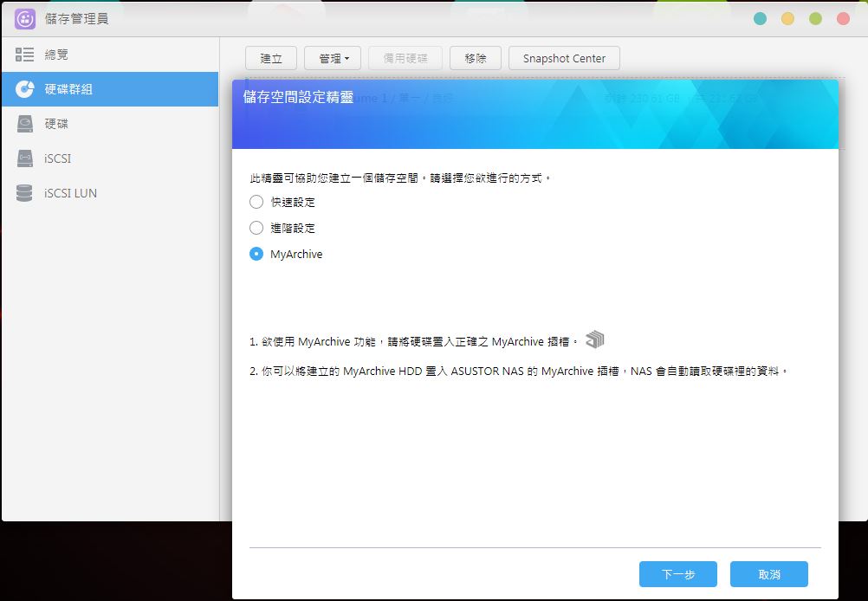Click the iSCSI LUN stacked disk icon

click(24, 193)
